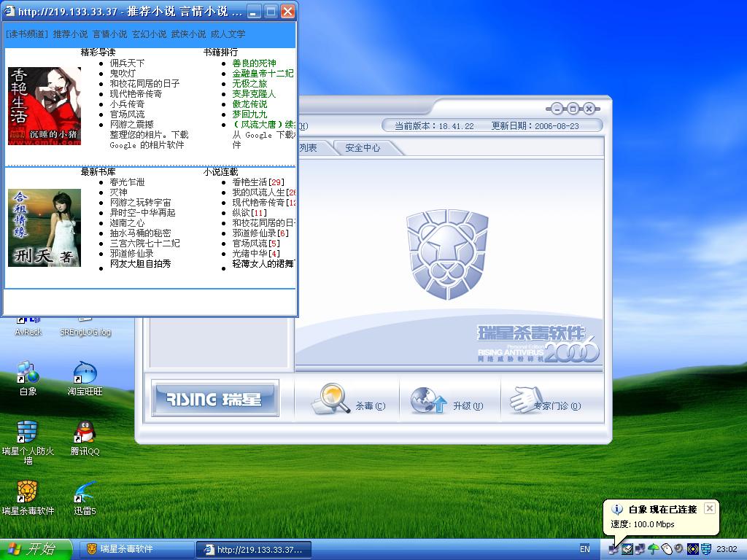Open 迦南之心 novel link
Viewport: 747px width, 560px height.
[127, 223]
